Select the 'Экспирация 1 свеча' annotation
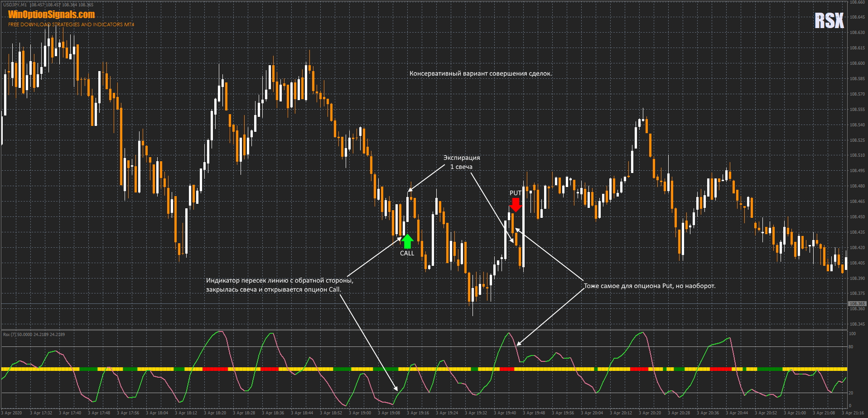 click(461, 162)
